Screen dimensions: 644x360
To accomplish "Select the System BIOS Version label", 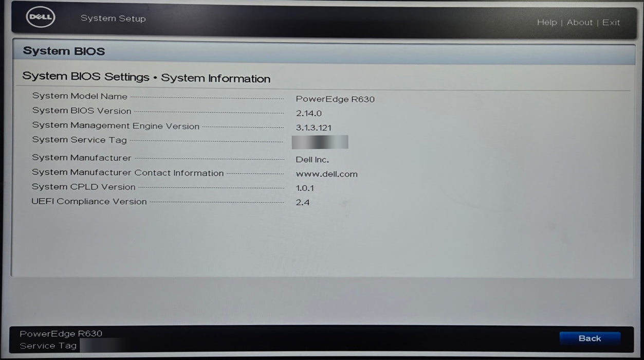I will [82, 111].
